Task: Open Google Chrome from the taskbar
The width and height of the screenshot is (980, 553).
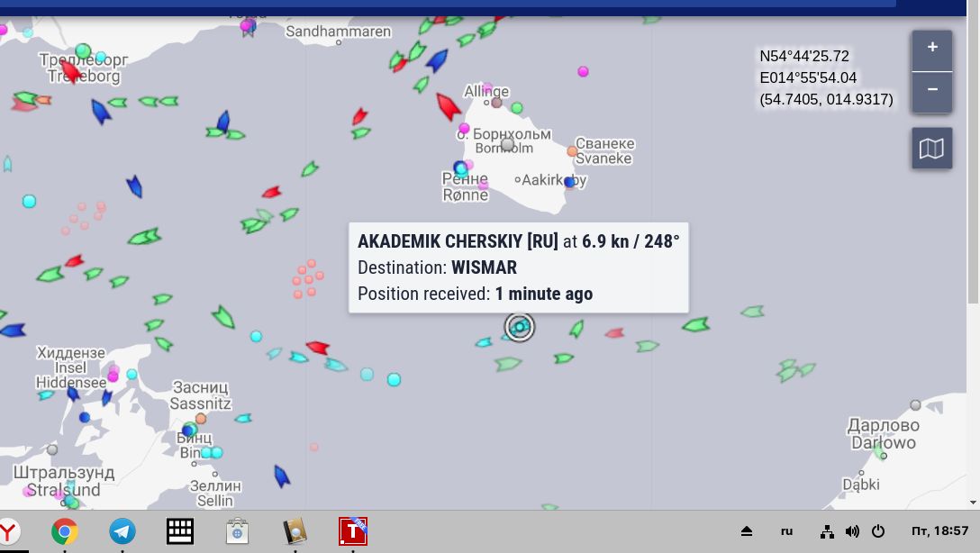Action: pos(64,531)
